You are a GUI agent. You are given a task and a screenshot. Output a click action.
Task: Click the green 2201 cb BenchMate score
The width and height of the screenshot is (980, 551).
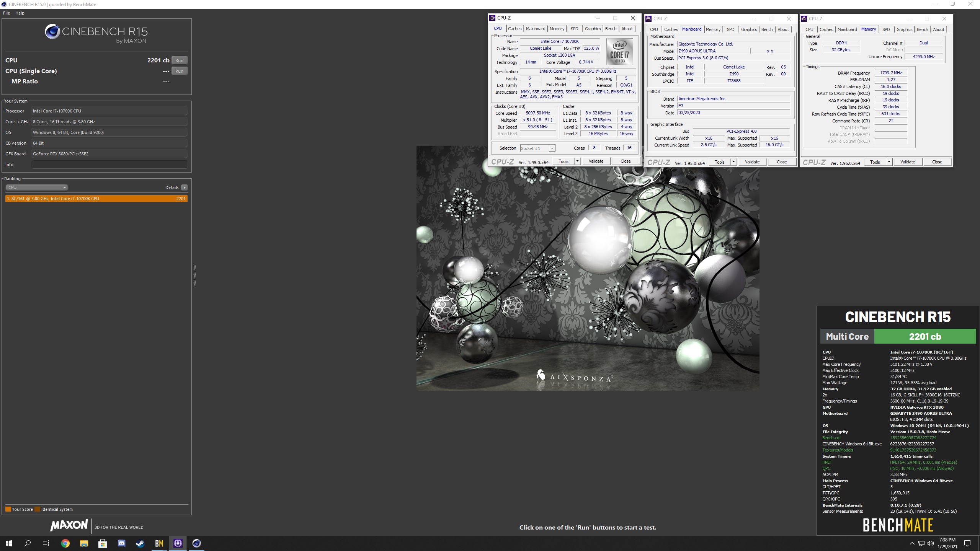click(925, 336)
